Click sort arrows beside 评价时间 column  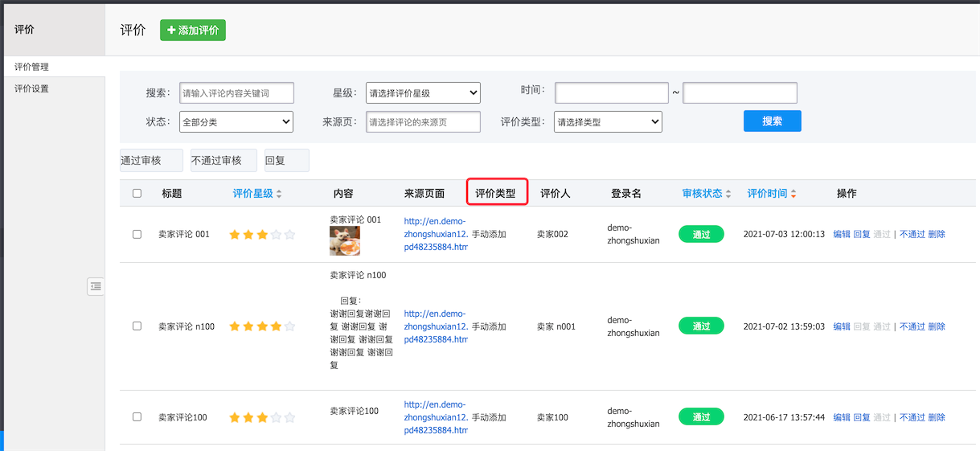pyautogui.click(x=793, y=194)
